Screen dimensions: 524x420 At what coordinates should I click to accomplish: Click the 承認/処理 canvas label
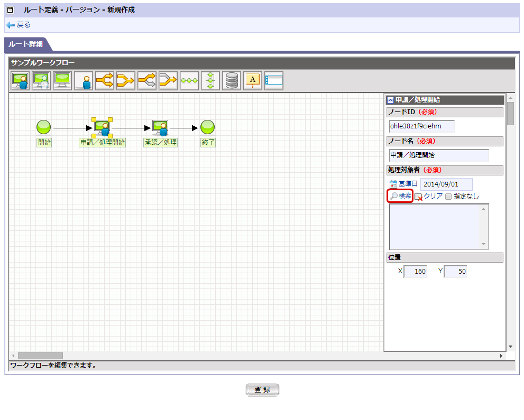click(160, 143)
